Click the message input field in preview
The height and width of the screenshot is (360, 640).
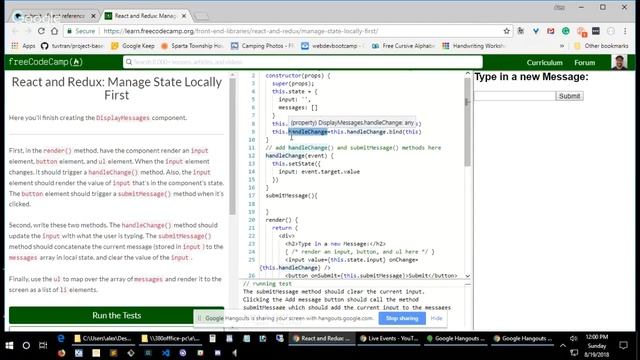(x=515, y=96)
